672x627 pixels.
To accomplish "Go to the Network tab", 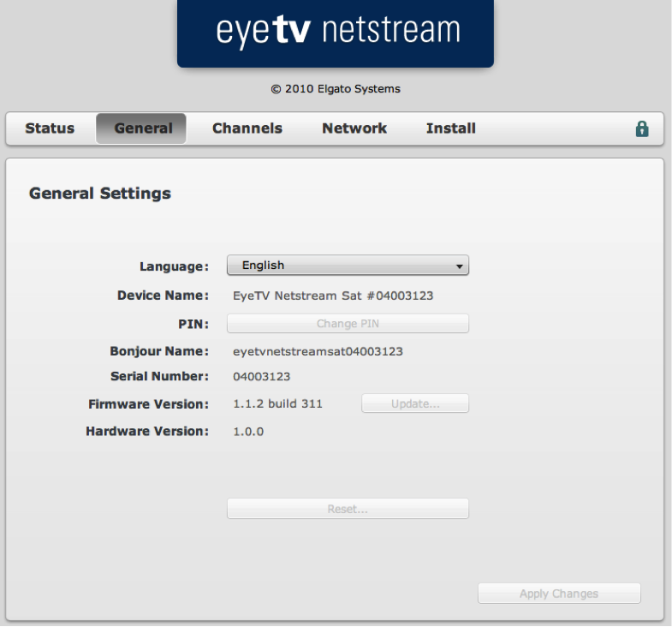I will pyautogui.click(x=354, y=128).
